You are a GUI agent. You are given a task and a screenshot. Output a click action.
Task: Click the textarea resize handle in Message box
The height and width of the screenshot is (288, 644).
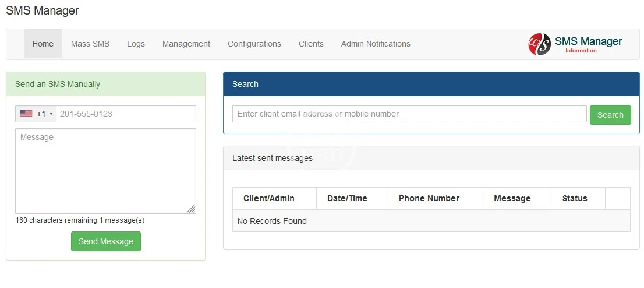(x=191, y=209)
